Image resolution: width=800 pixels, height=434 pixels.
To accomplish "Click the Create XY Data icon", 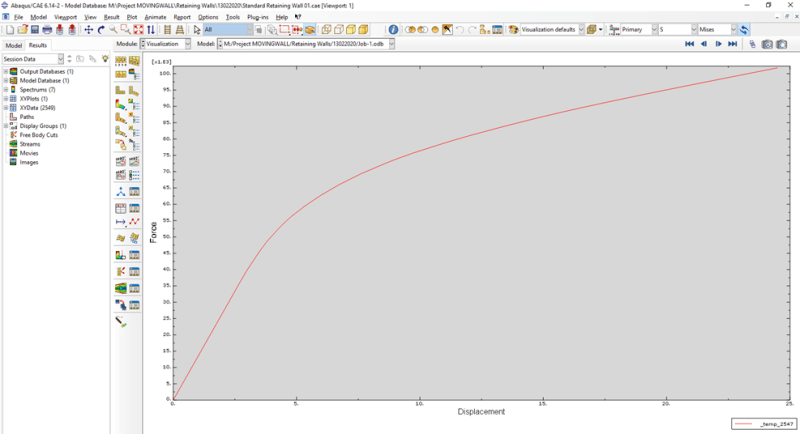I will coord(120,208).
